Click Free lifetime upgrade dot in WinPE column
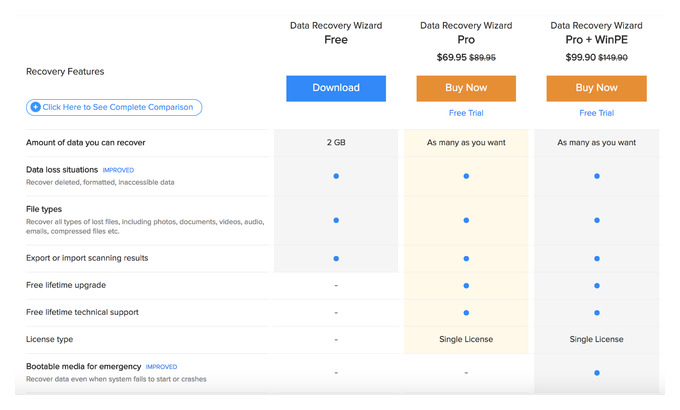This screenshot has height=410, width=680. pyautogui.click(x=597, y=285)
